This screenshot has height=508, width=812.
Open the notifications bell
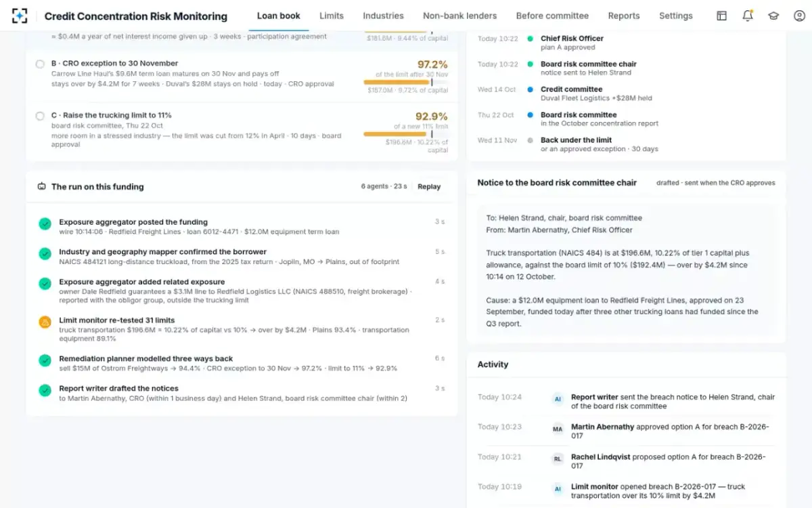click(748, 16)
